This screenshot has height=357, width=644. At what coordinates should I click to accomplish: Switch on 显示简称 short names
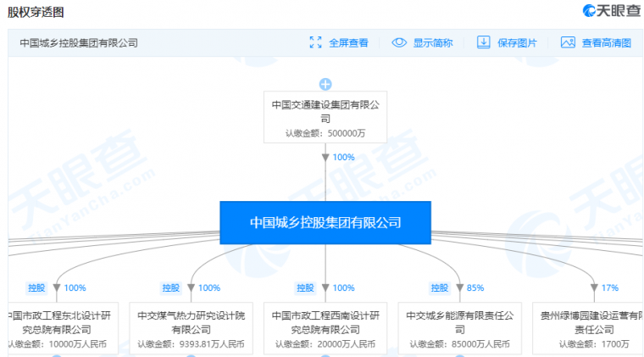(x=432, y=42)
